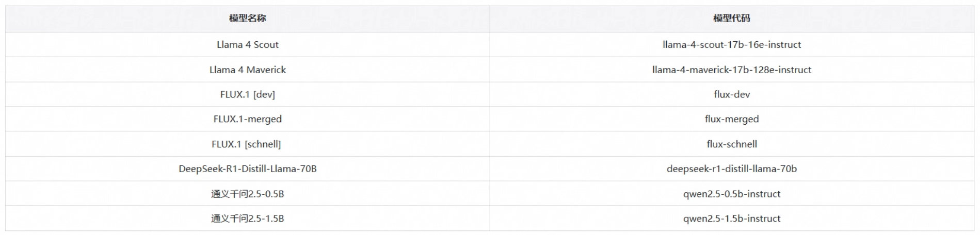Viewport: 980px width, 235px height.
Task: Click the 模型名称 column header
Action: click(248, 19)
